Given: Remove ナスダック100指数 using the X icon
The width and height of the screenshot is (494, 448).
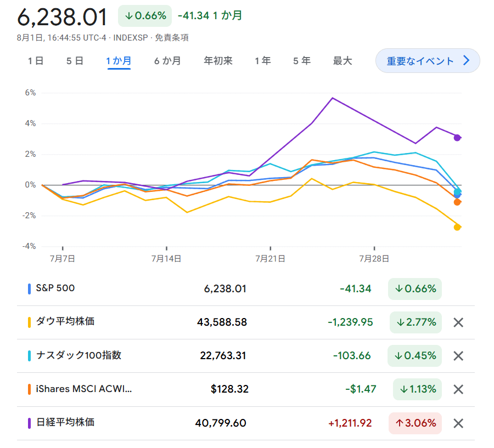Looking at the screenshot, I should tap(458, 356).
